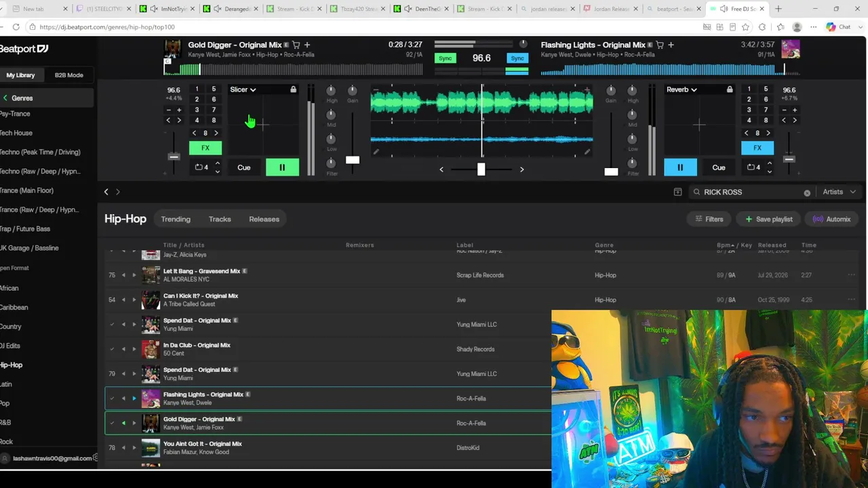This screenshot has height=488, width=868.
Task: Load In Da Club to left deck
Action: (x=123, y=349)
